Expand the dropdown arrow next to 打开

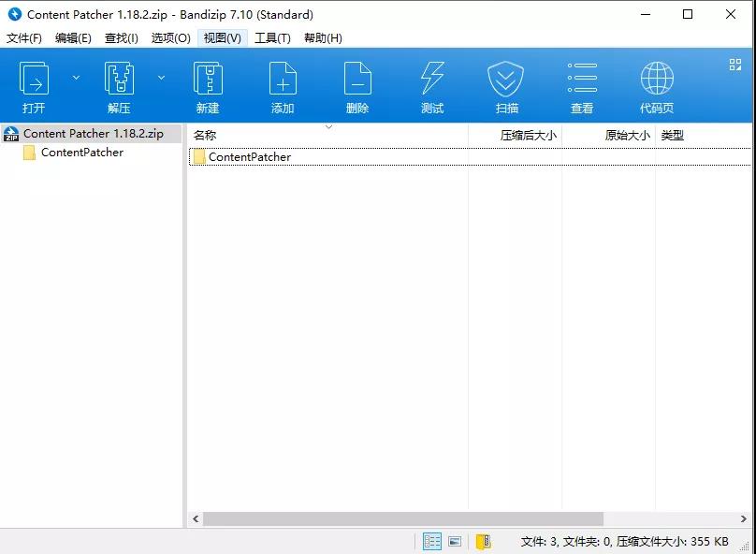pyautogui.click(x=76, y=78)
